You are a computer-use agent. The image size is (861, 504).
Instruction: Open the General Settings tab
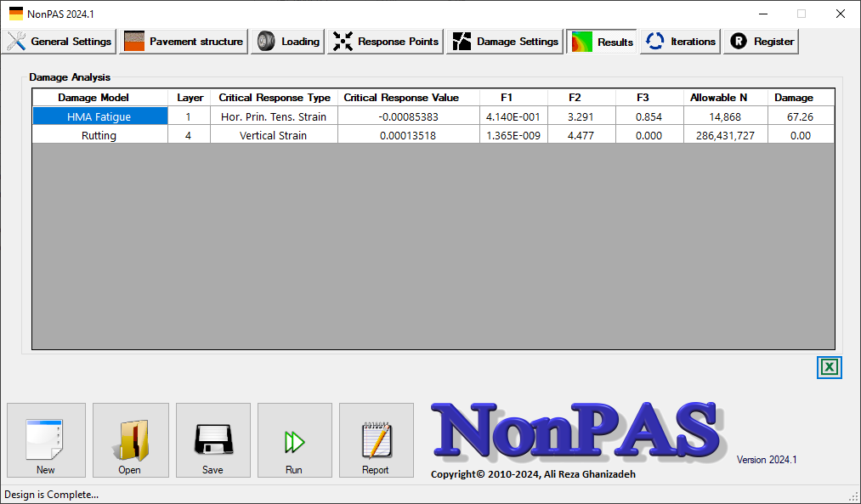(59, 42)
